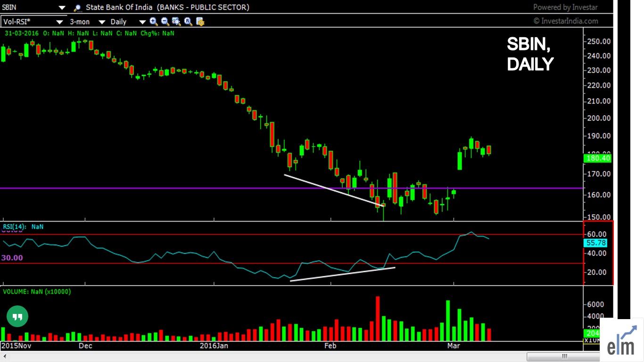Click the symbol search magnifier icon
Image resolution: width=644 pixels, height=362 pixels.
77,8
